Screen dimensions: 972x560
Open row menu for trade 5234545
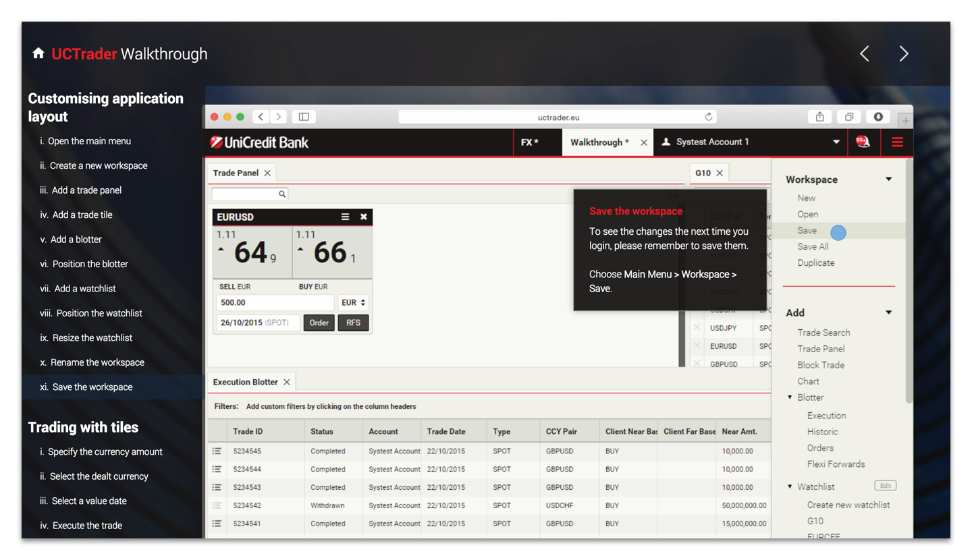217,451
